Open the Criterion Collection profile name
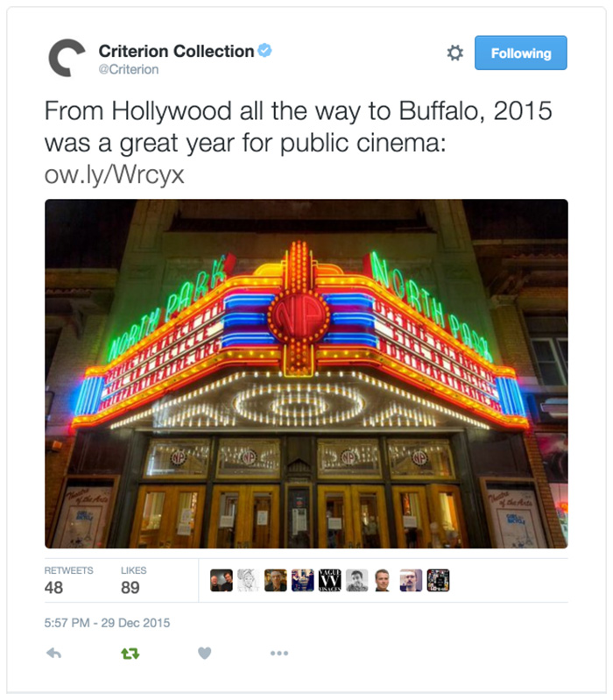Screen dimensions: 613x700 point(176,51)
